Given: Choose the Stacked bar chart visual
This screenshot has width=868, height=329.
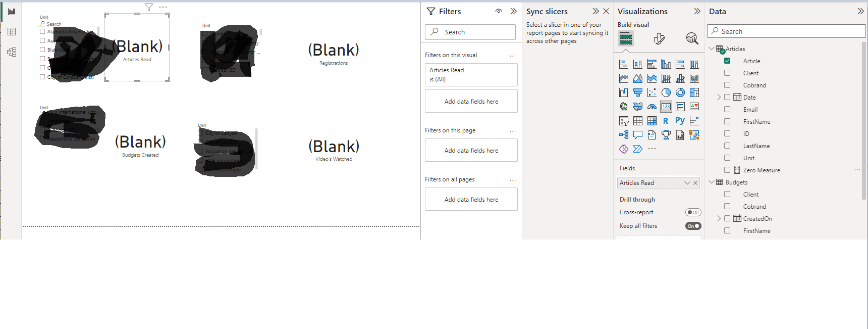Looking at the screenshot, I should (624, 64).
